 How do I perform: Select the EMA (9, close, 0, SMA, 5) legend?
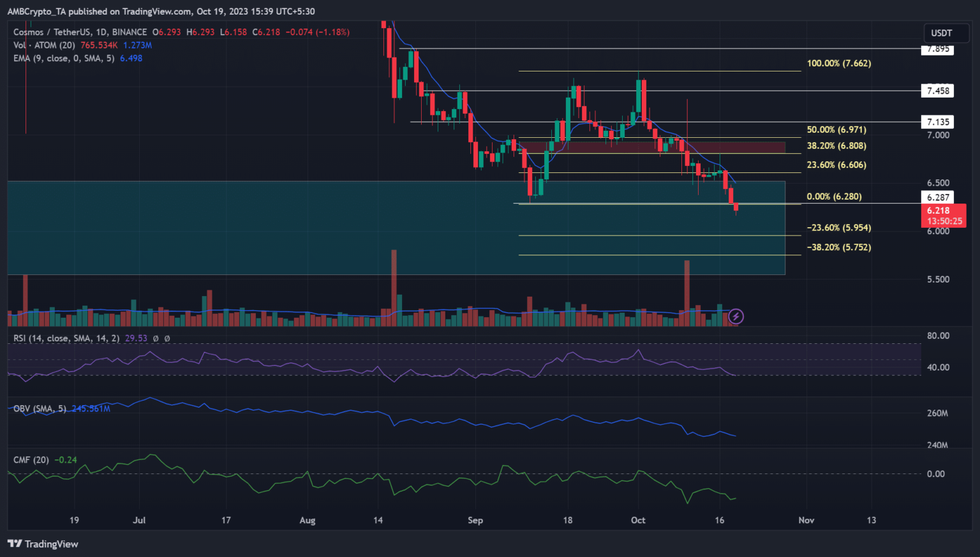[64, 58]
